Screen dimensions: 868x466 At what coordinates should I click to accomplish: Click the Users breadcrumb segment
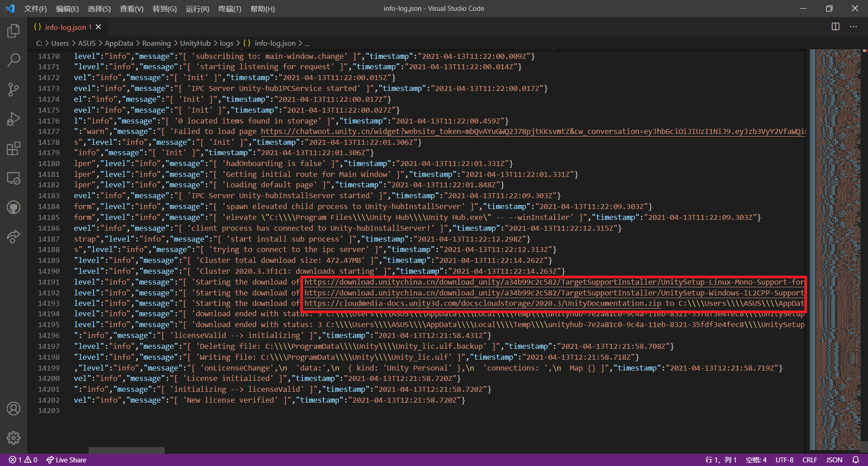pos(60,43)
